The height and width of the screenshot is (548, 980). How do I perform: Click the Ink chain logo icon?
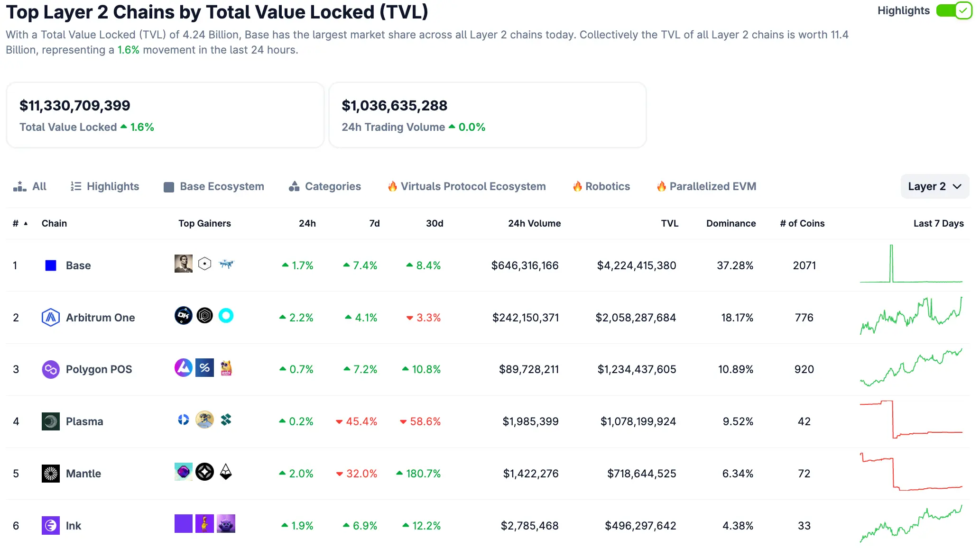pos(51,526)
